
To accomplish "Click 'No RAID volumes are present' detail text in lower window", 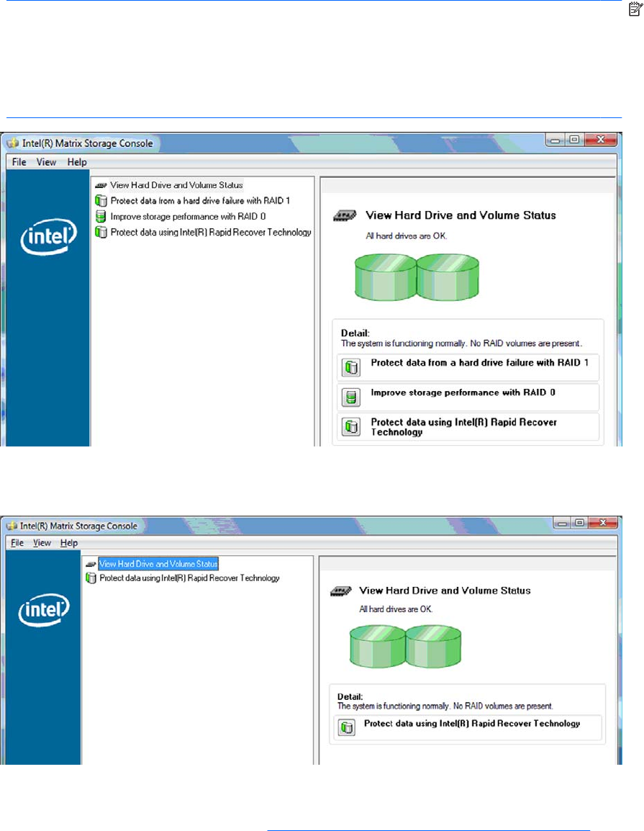I will (x=503, y=706).
